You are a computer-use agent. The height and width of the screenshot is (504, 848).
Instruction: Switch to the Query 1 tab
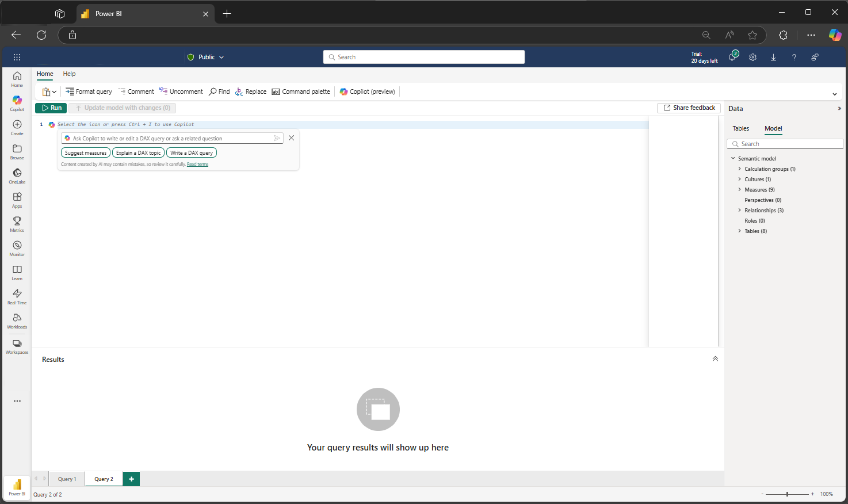(x=67, y=479)
